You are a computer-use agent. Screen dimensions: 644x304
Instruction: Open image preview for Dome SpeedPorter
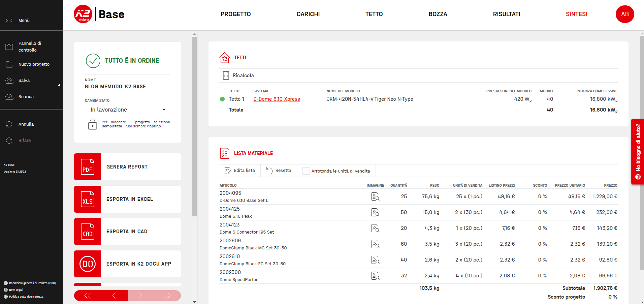pyautogui.click(x=375, y=276)
